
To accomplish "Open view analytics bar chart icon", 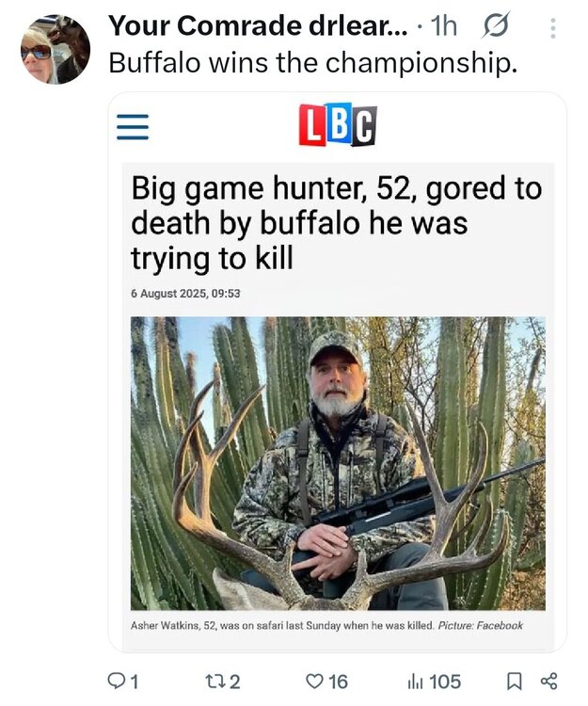I will [417, 681].
